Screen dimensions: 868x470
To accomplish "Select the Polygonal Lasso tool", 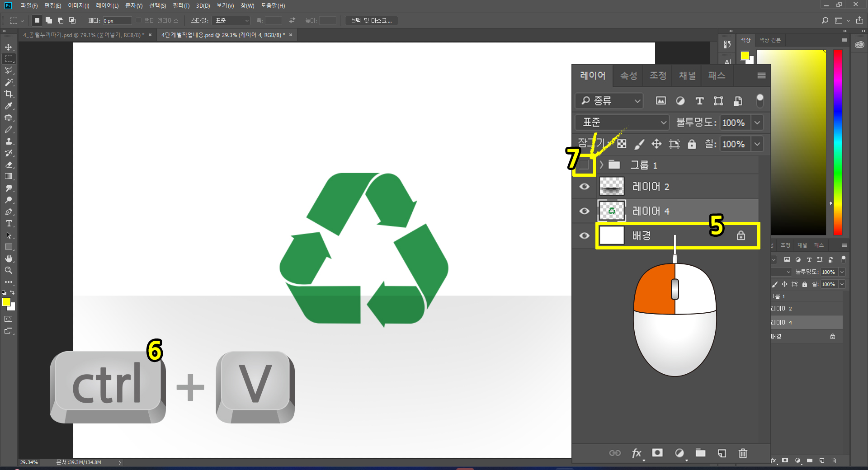I will 9,70.
